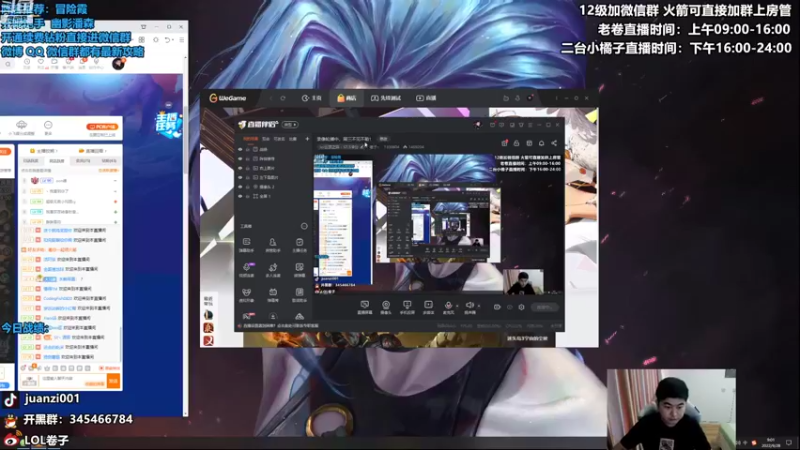The height and width of the screenshot is (450, 800).
Task: Open the 歌词显示 tool in streaming toolbox
Action: [x=299, y=295]
